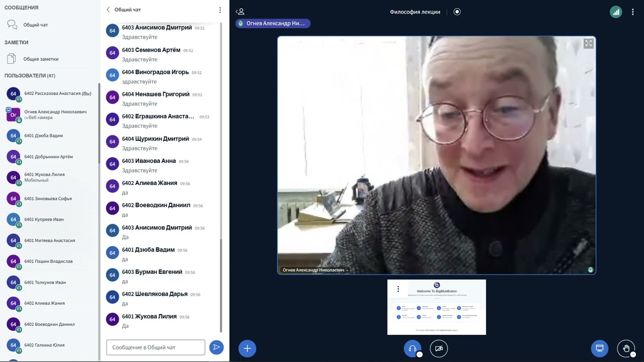This screenshot has height=362, width=644.
Task: Send chat message with the arrow button
Action: click(x=216, y=347)
